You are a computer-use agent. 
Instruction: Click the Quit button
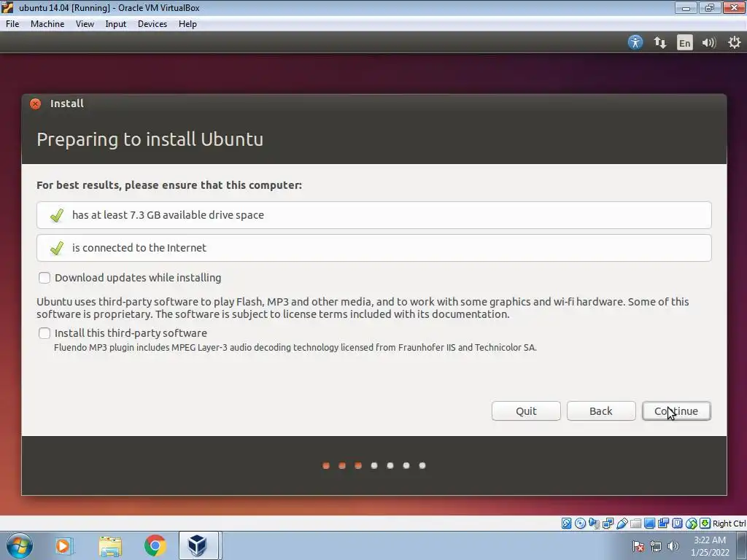(x=526, y=411)
